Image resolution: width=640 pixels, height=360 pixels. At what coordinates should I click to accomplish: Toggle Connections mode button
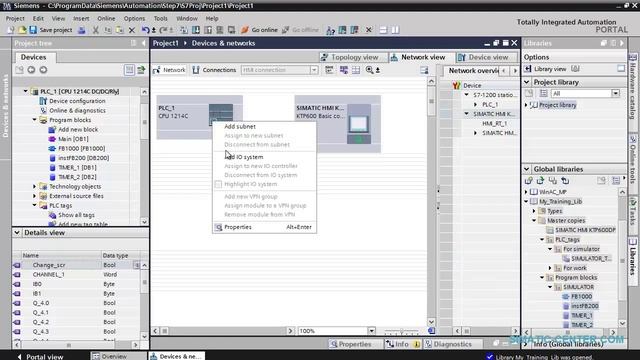tap(214, 70)
